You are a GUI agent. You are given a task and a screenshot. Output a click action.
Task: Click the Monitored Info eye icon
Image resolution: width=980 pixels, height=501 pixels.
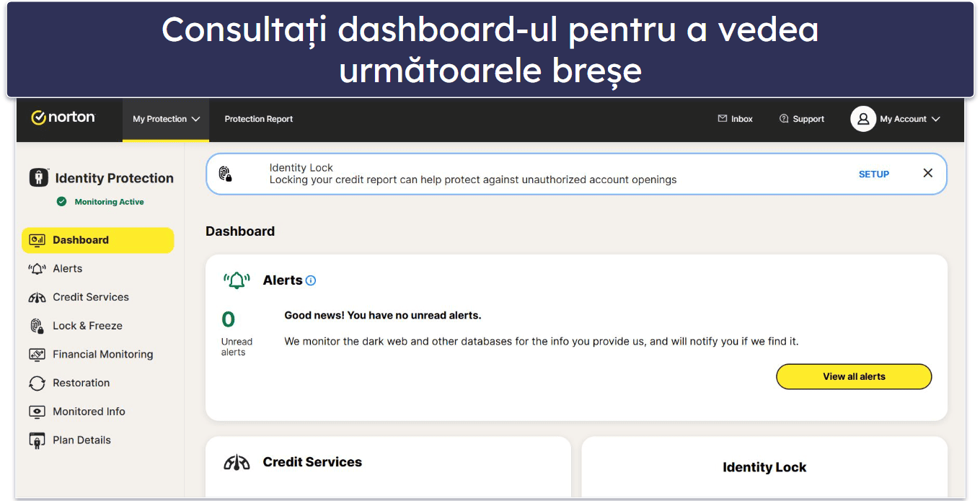[x=37, y=412]
